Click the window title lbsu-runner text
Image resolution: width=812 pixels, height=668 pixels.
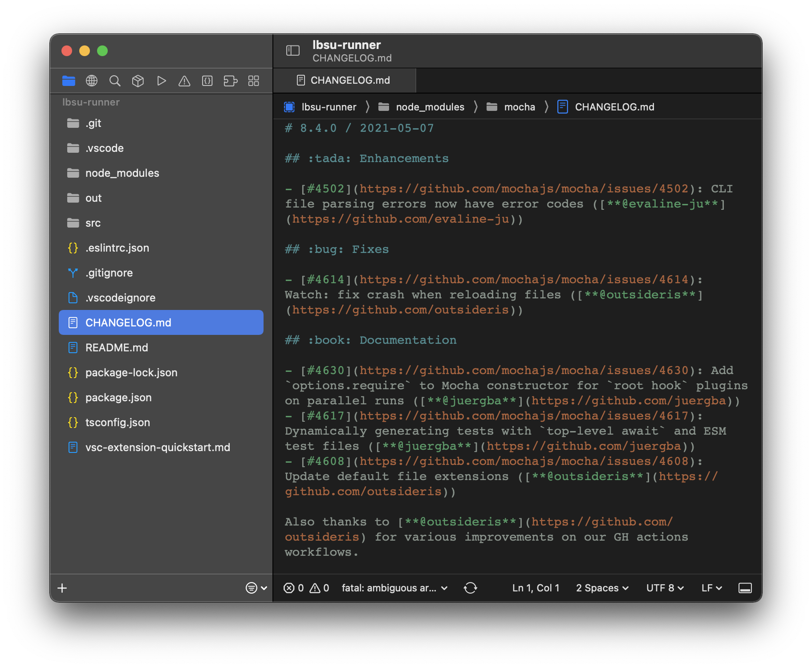tap(346, 45)
